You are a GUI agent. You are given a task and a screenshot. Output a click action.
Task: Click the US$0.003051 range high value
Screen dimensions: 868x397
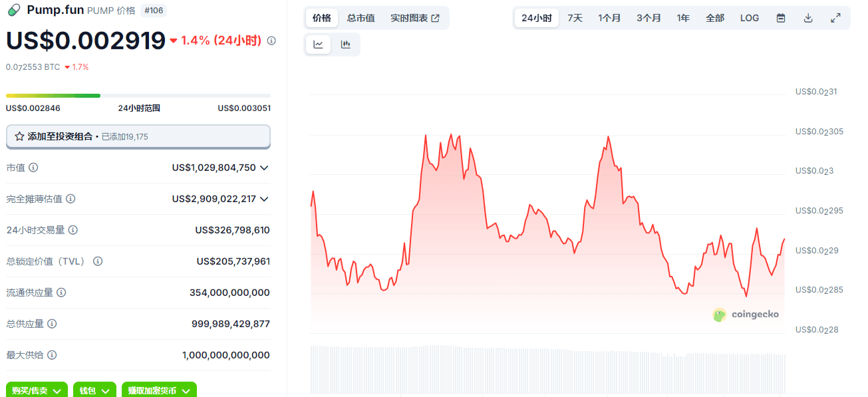coord(244,108)
